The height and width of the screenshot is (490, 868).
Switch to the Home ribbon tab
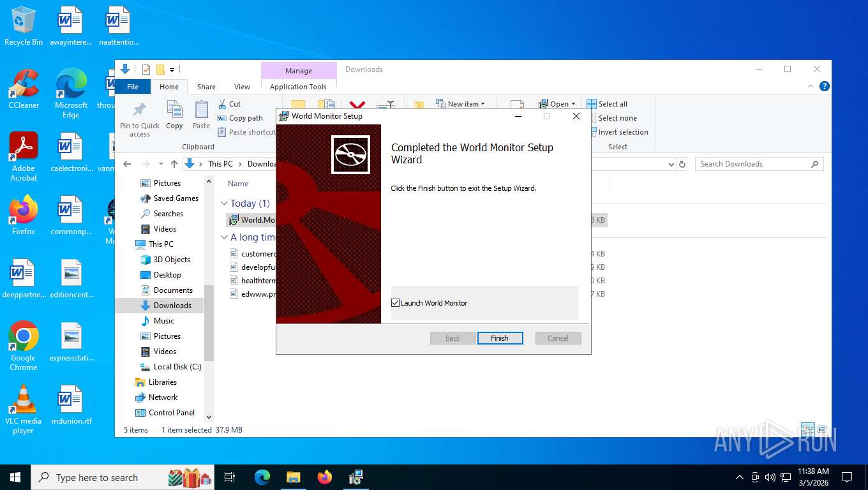(x=169, y=87)
